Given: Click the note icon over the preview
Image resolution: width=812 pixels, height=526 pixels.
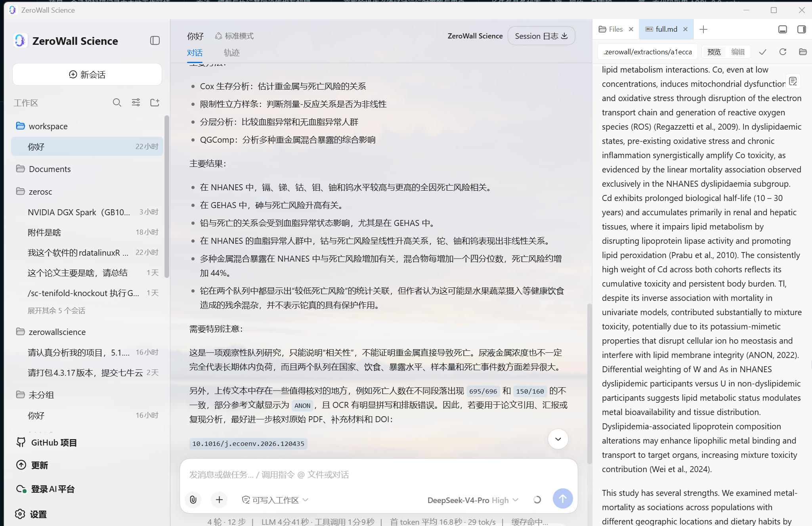Looking at the screenshot, I should tap(793, 81).
